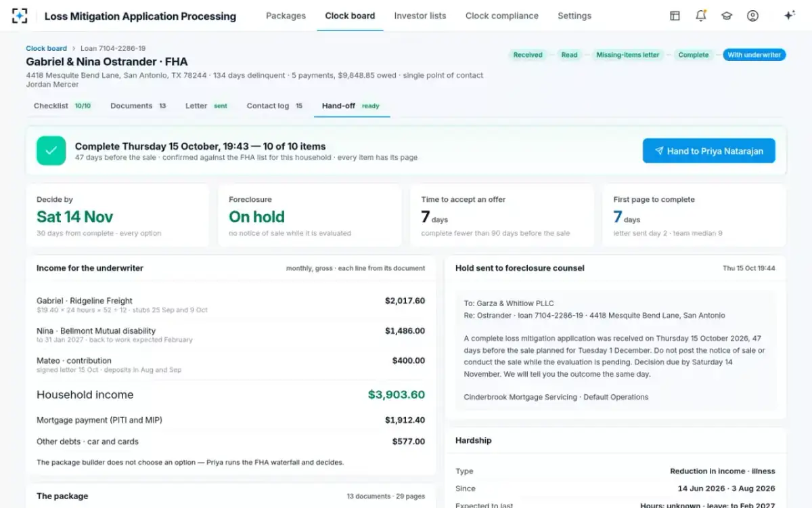Go to the Packages tab
The height and width of the screenshot is (508, 812).
coord(286,16)
